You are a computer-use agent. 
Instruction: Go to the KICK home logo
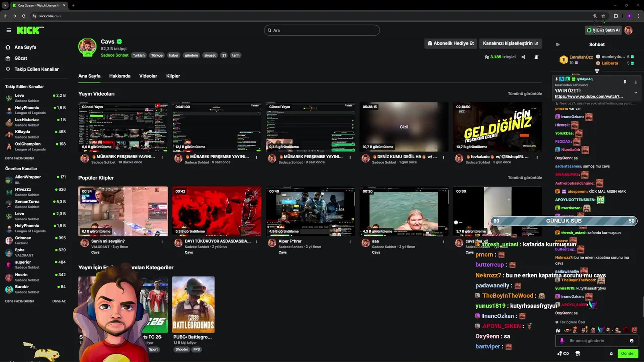30,30
